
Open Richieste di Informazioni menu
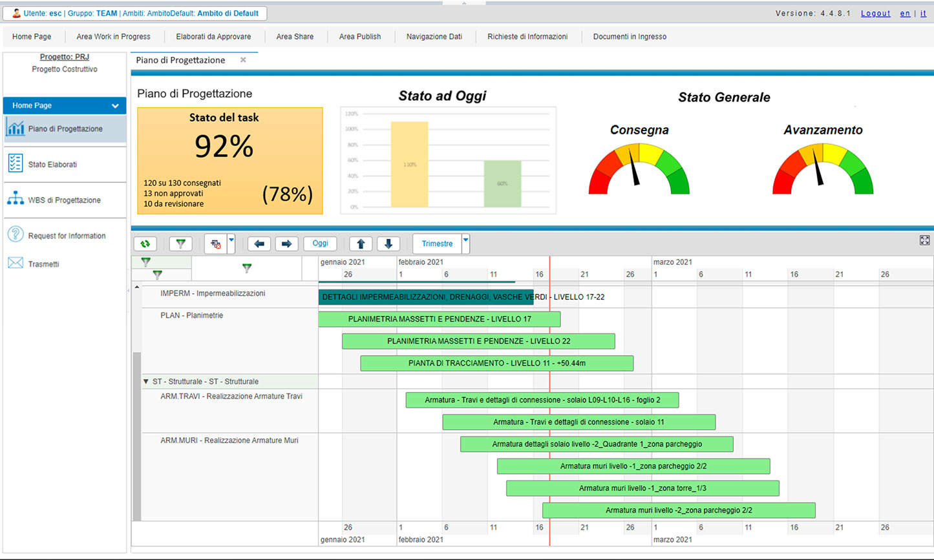527,37
